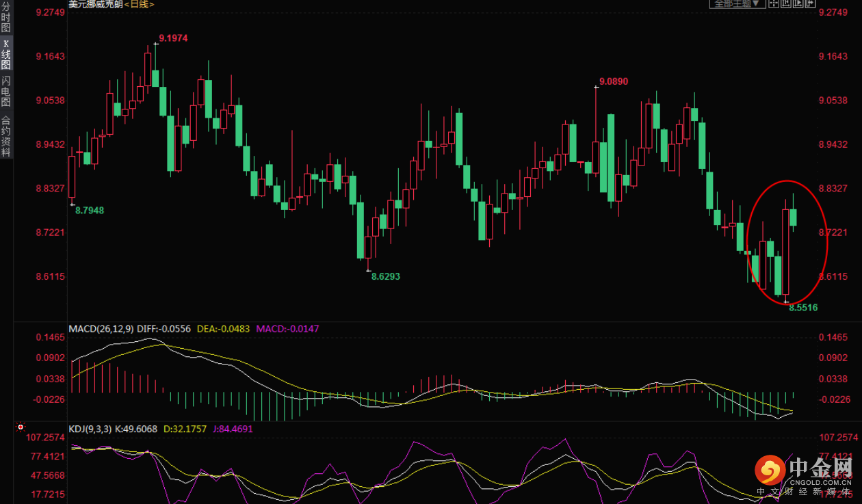Viewport: 862px width, 504px height.
Task: Click the crosshair cursor icon
Action: pyautogui.click(x=774, y=3)
